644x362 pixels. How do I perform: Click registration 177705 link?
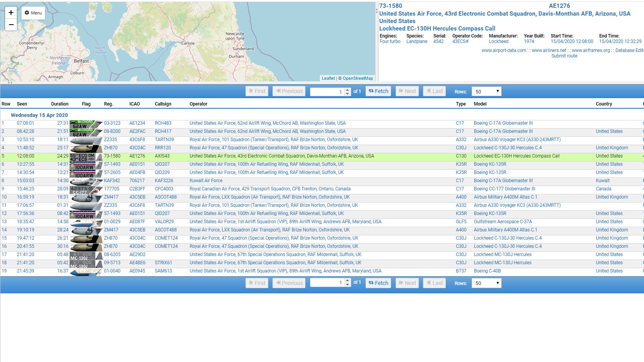click(x=111, y=189)
